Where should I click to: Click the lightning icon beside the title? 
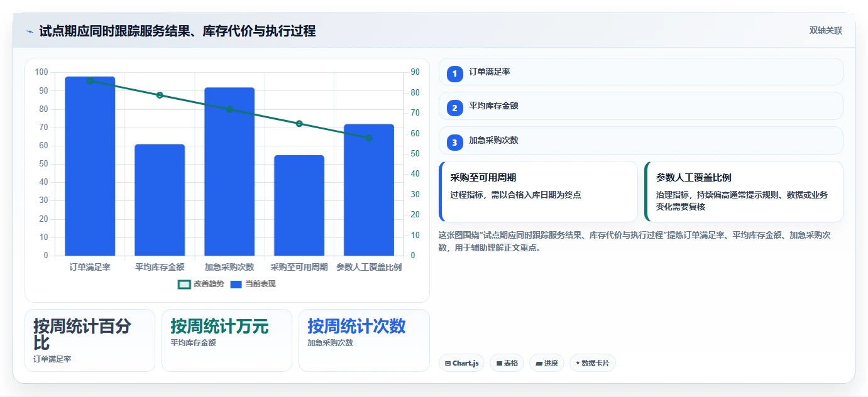[30, 31]
